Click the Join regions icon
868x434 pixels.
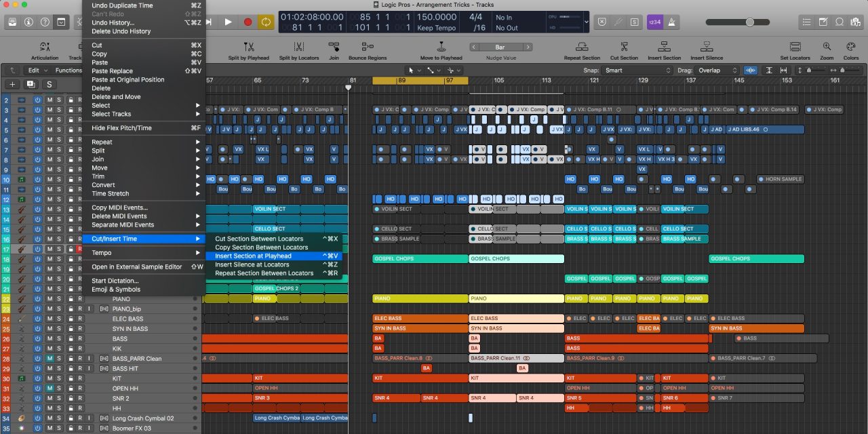click(x=334, y=47)
